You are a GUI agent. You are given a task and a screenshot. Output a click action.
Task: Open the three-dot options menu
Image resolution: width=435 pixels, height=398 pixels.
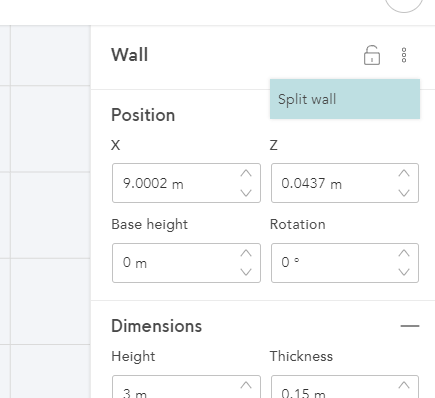click(404, 55)
